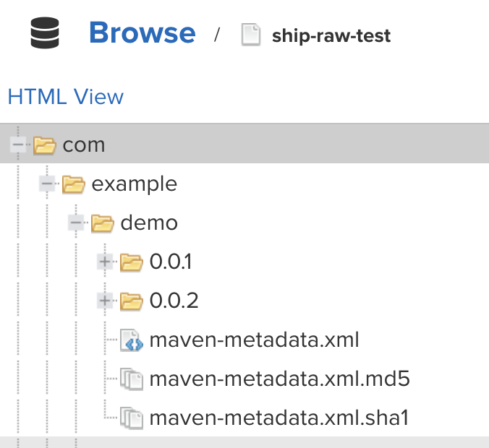Click the database Browse icon
Screen dimensions: 489x448
tap(46, 34)
